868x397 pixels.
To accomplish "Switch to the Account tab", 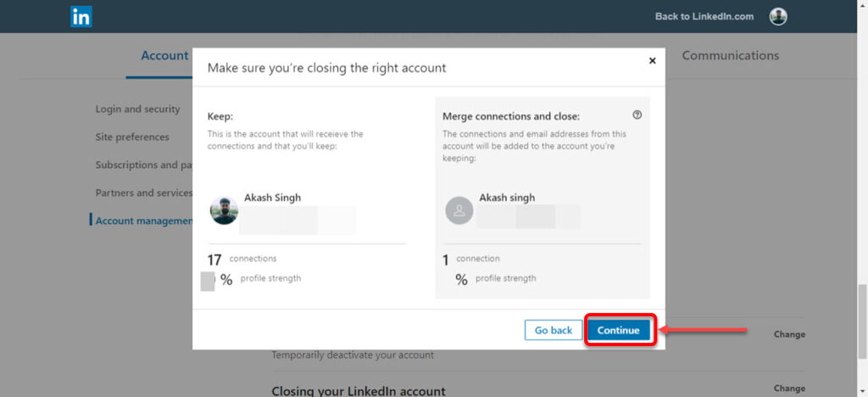I will click(x=164, y=55).
